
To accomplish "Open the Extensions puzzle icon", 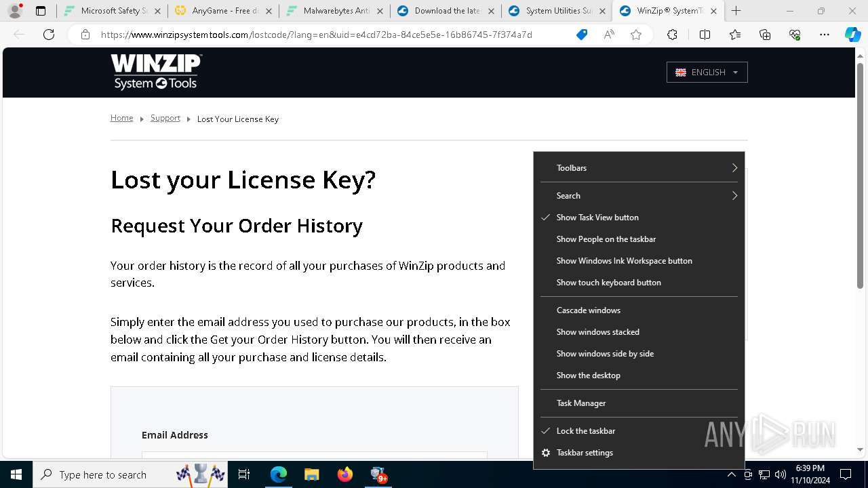I will (672, 35).
